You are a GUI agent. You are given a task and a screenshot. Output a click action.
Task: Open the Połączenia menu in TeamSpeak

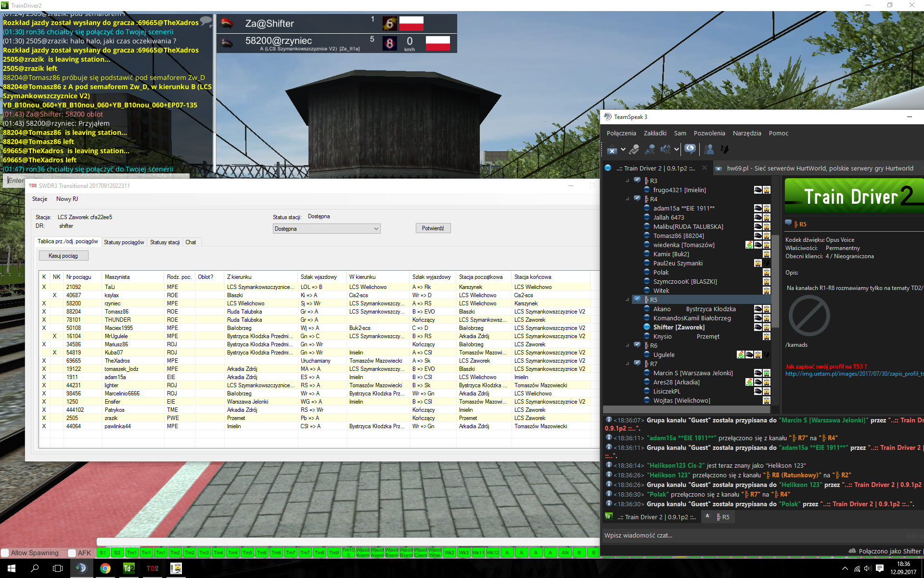click(621, 133)
